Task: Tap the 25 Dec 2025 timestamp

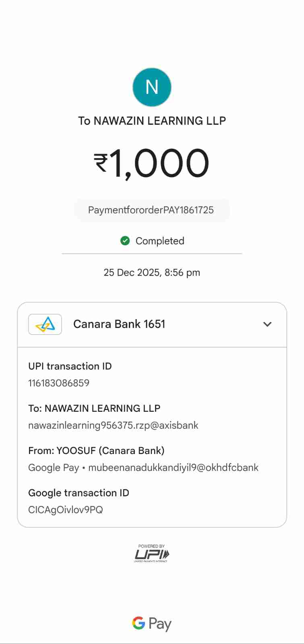Action: click(x=152, y=272)
